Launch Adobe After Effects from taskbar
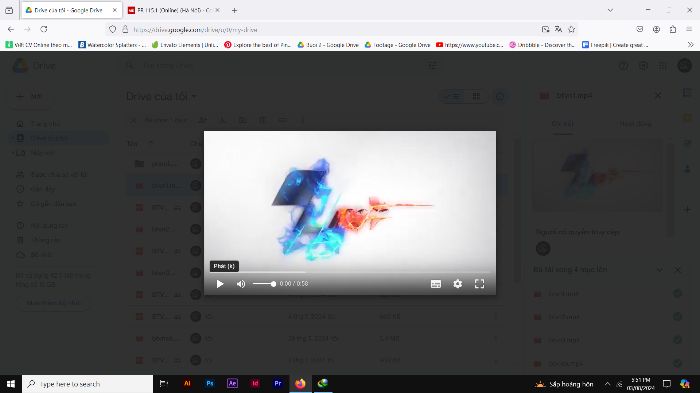The image size is (700, 393). coord(233,384)
